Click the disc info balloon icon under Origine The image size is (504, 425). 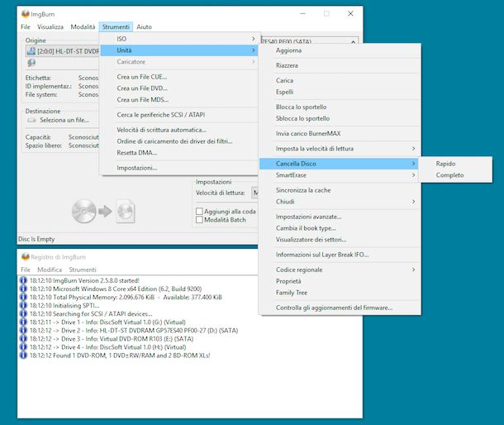click(31, 63)
